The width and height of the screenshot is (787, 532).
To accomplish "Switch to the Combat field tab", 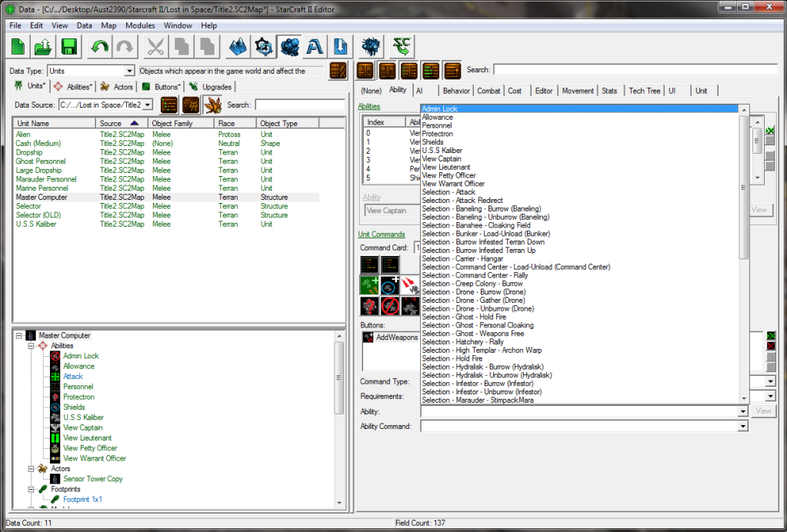I will [489, 91].
